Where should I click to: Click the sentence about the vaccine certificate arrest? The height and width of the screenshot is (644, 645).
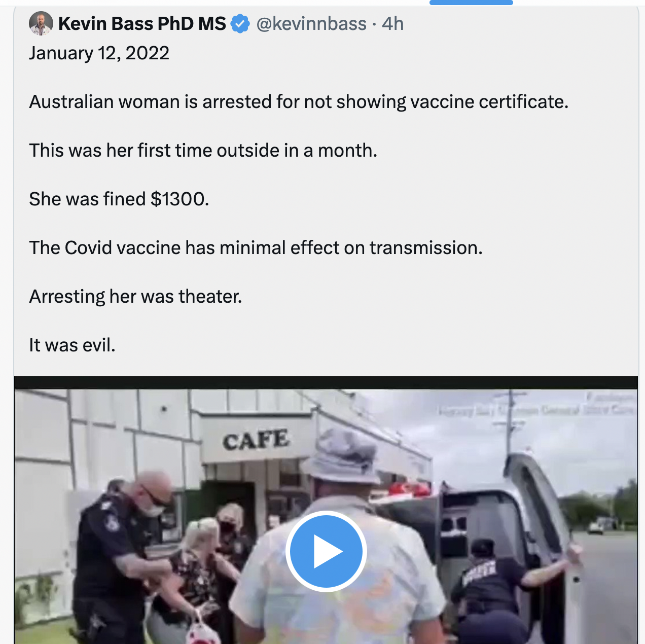[x=299, y=102]
